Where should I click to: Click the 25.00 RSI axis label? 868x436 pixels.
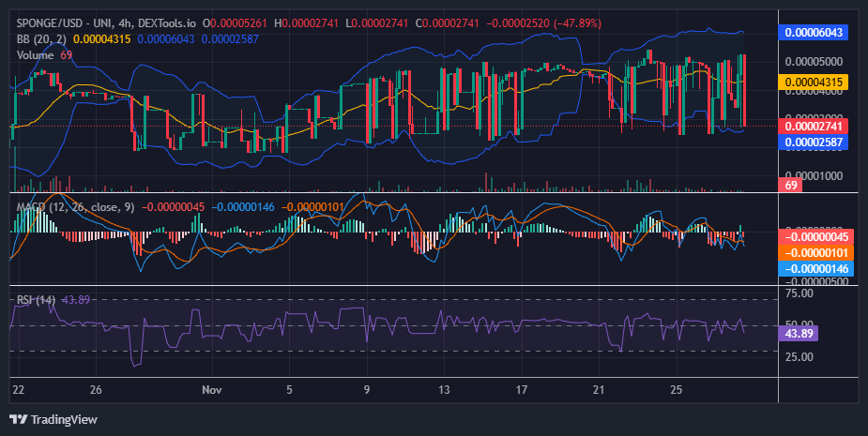tap(799, 357)
